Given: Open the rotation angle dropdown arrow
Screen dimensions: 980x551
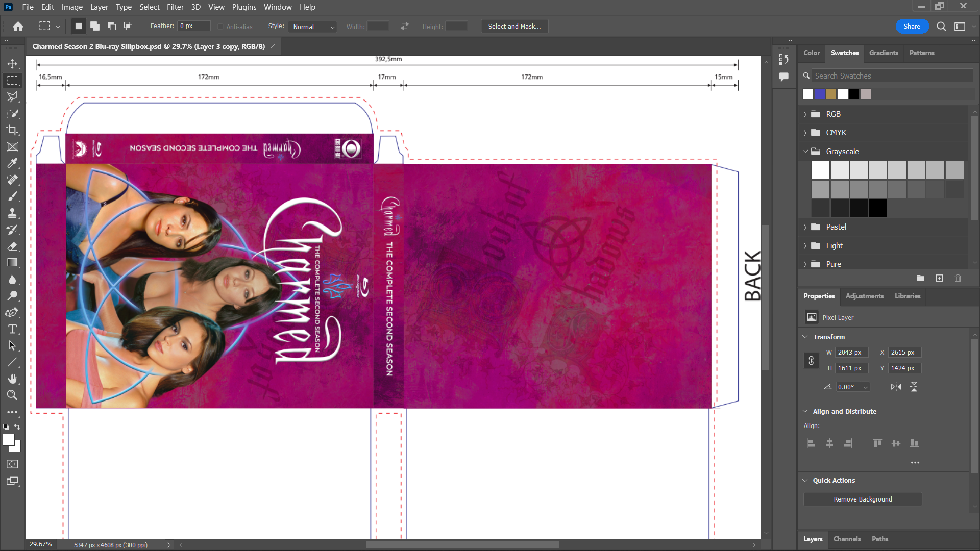Looking at the screenshot, I should coord(866,387).
